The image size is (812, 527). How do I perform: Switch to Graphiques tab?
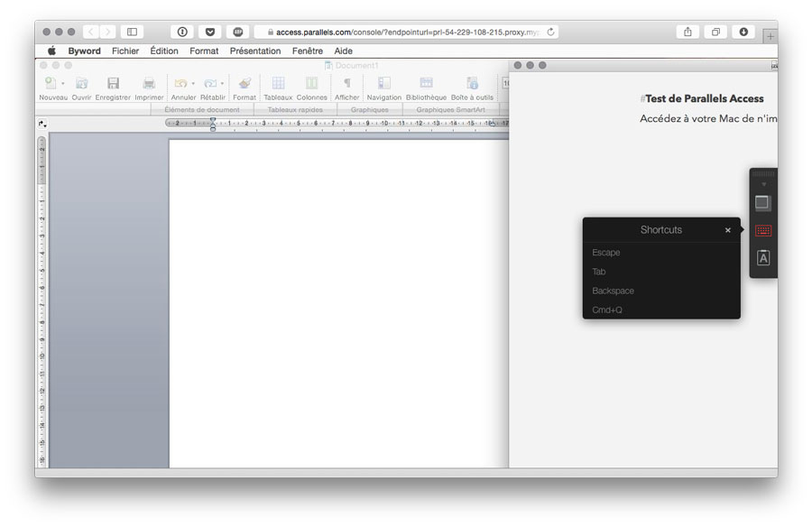click(369, 109)
